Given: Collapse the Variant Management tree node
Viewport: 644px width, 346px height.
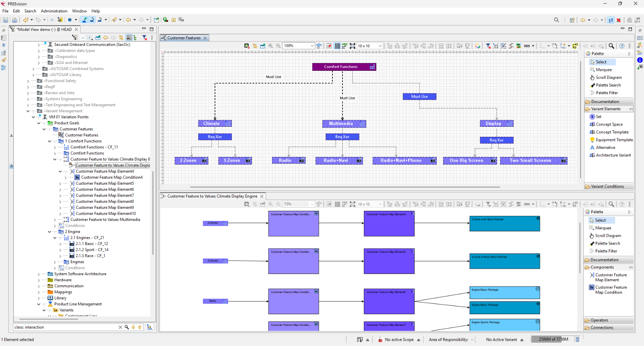Looking at the screenshot, I should (28, 111).
